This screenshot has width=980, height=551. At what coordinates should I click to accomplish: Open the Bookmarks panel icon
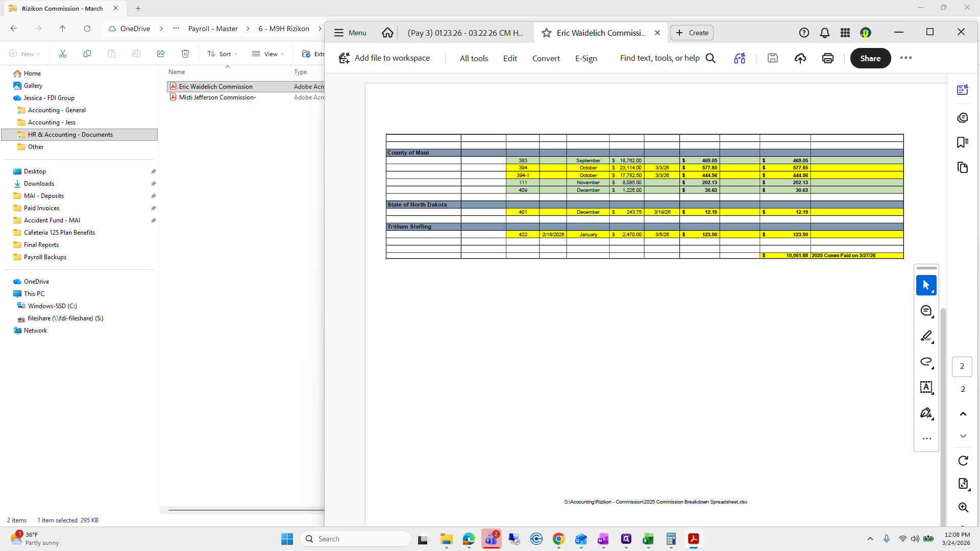pos(963,142)
